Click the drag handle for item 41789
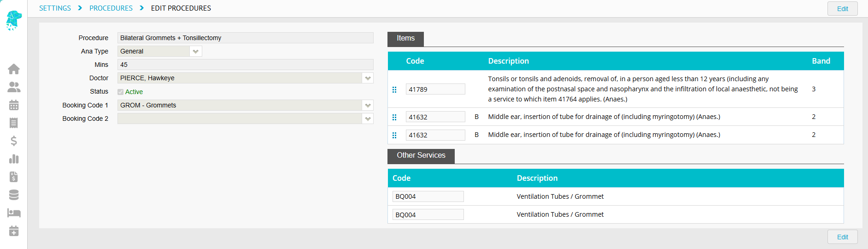Screen dimensions: 868x249 394,89
